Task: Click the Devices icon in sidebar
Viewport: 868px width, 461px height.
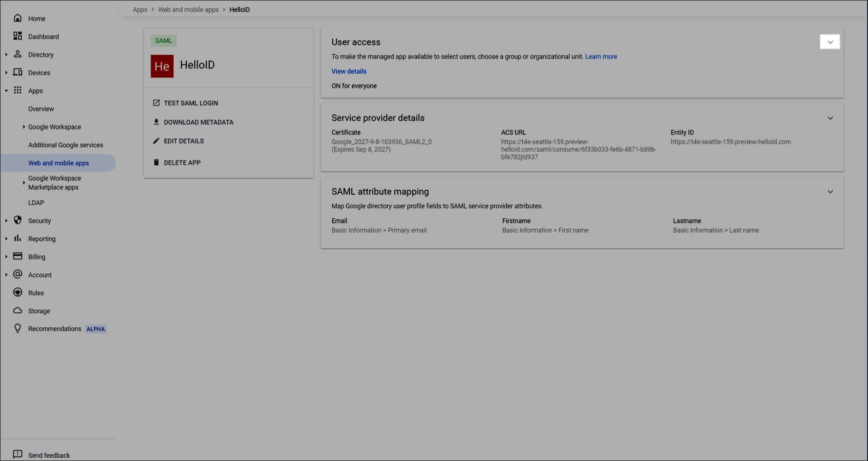Action: [x=18, y=72]
